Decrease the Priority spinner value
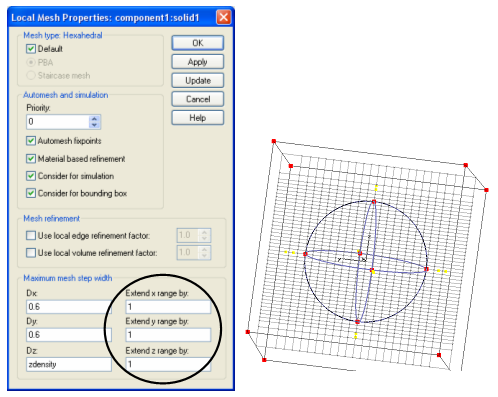This screenshot has width=498, height=397. [94, 125]
